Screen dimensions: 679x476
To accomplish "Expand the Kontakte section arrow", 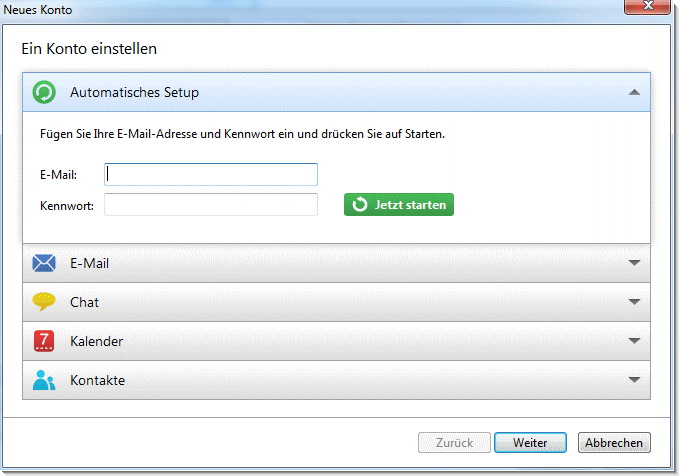I will [x=634, y=380].
